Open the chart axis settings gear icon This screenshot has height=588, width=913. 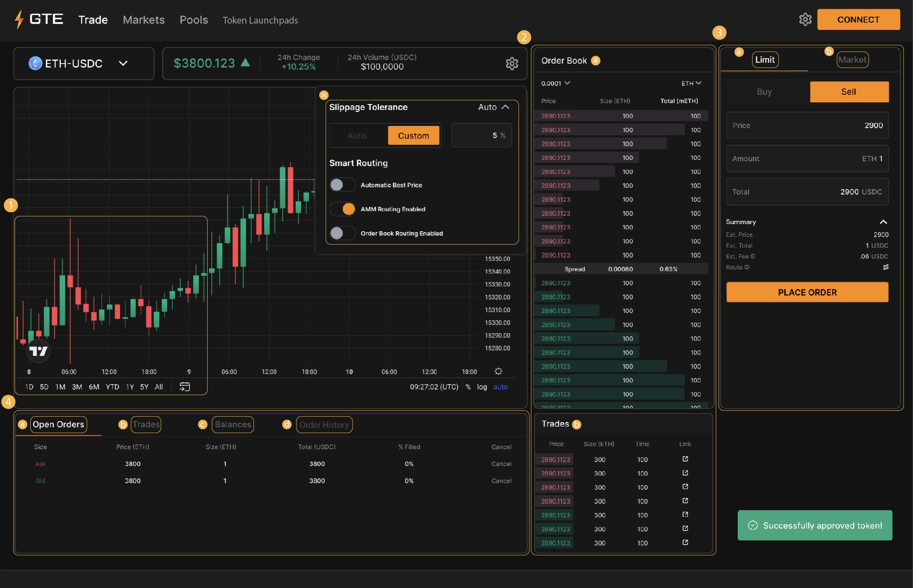click(x=498, y=371)
